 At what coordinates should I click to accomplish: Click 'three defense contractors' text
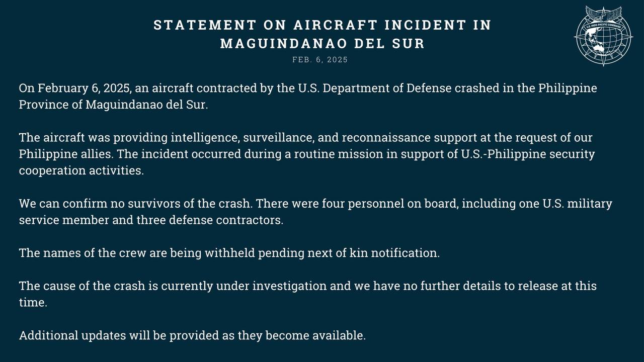coord(210,220)
